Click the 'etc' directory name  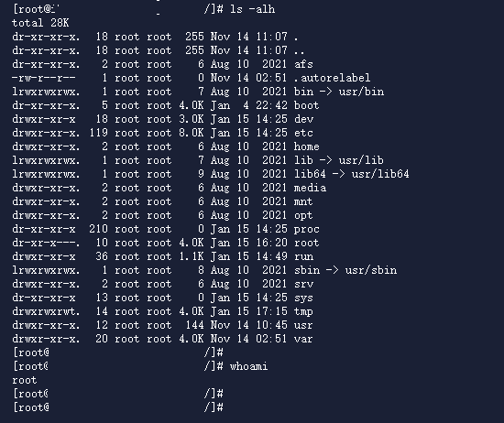pos(303,133)
